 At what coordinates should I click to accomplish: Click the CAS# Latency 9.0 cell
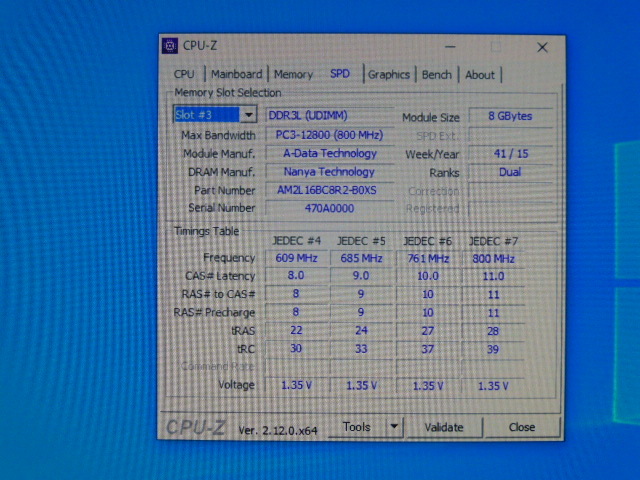point(362,276)
